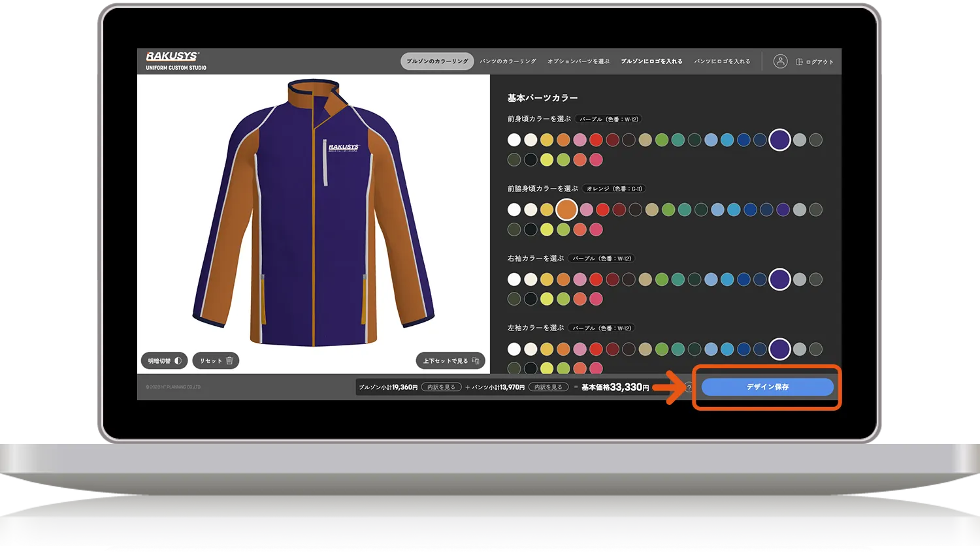980x555 pixels.
Task: Pick the red swatch in 左袖カラー row
Action: click(x=596, y=349)
